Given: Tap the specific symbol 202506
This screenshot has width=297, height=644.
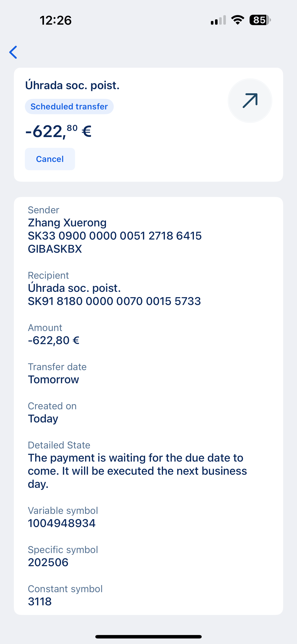Looking at the screenshot, I should [x=48, y=562].
